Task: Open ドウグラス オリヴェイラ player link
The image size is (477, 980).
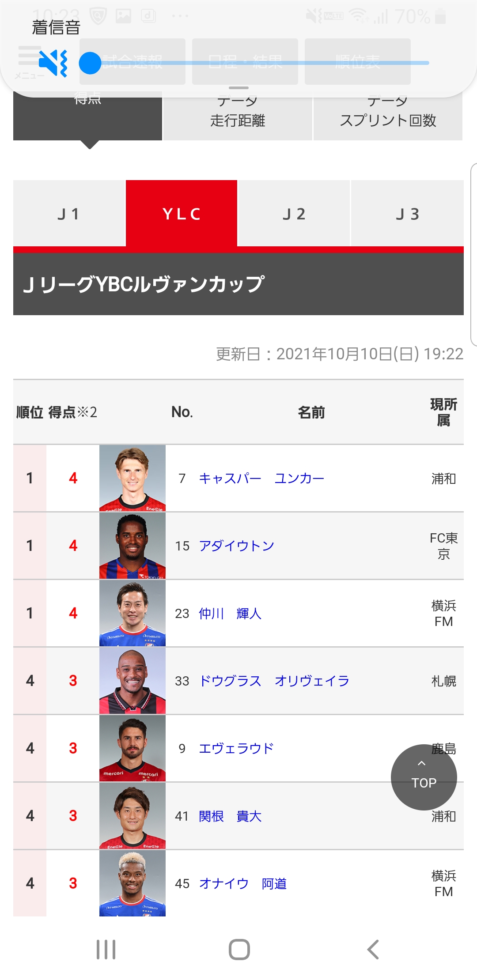Action: [274, 681]
